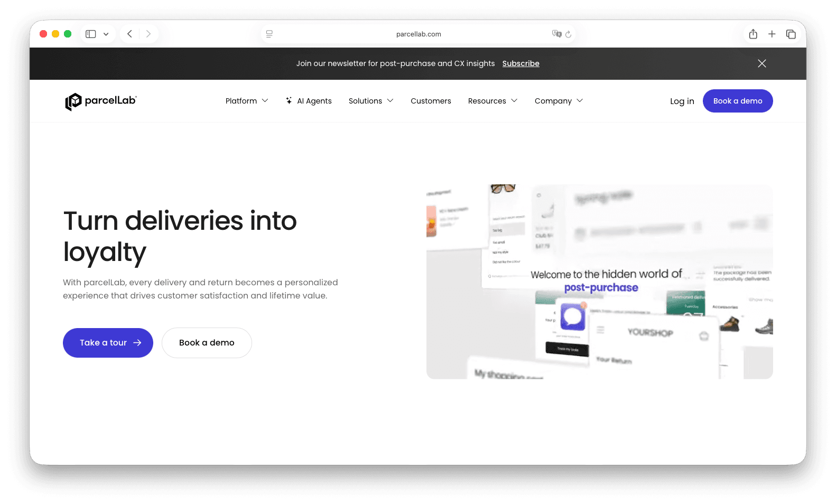Open the AI Agents menu item

tap(309, 101)
